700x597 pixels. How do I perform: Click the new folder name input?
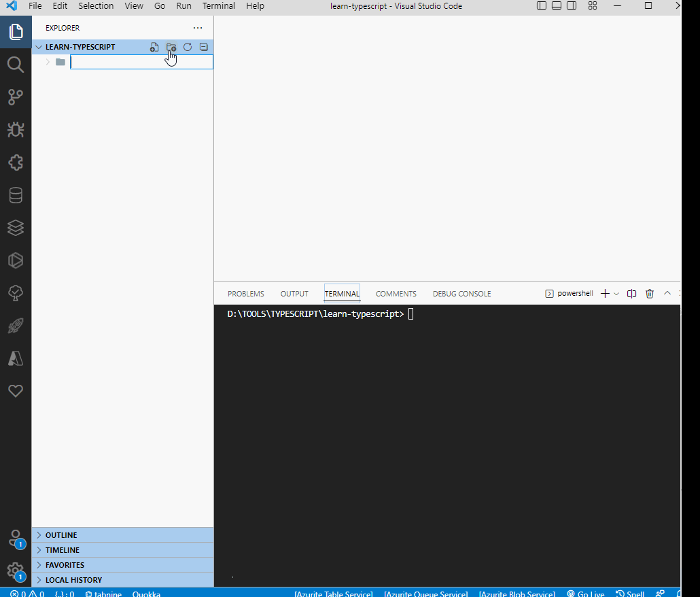click(x=141, y=62)
